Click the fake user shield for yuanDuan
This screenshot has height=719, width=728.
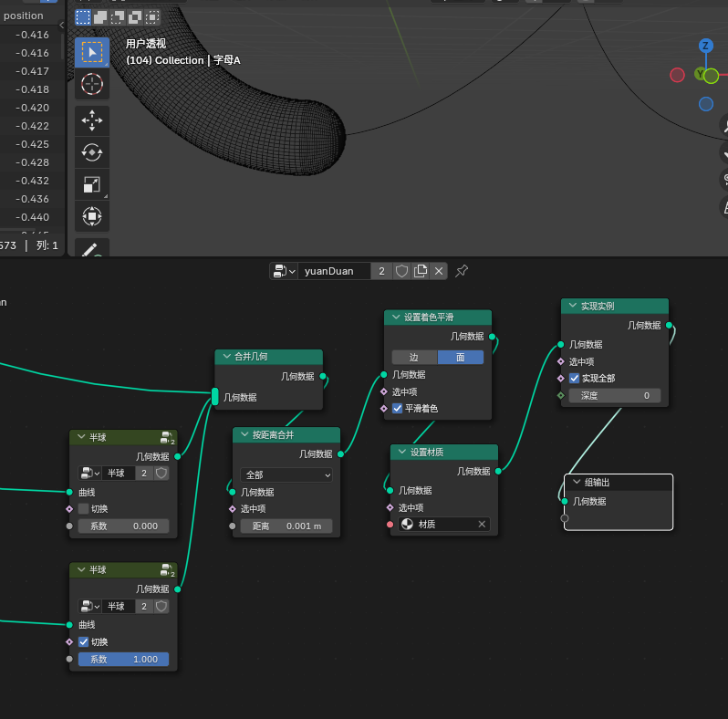pos(402,271)
